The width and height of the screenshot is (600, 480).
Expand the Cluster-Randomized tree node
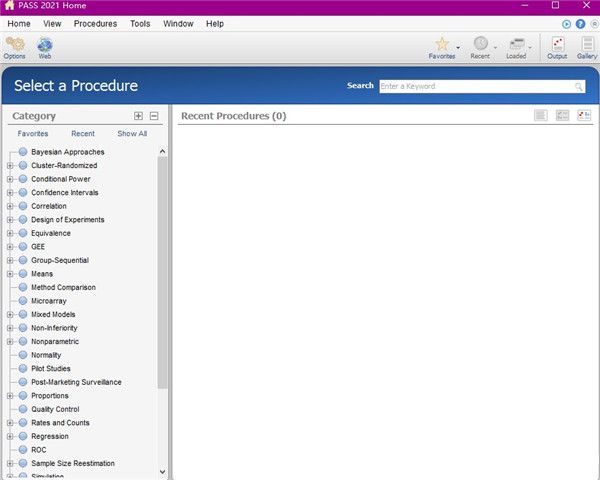(10, 166)
